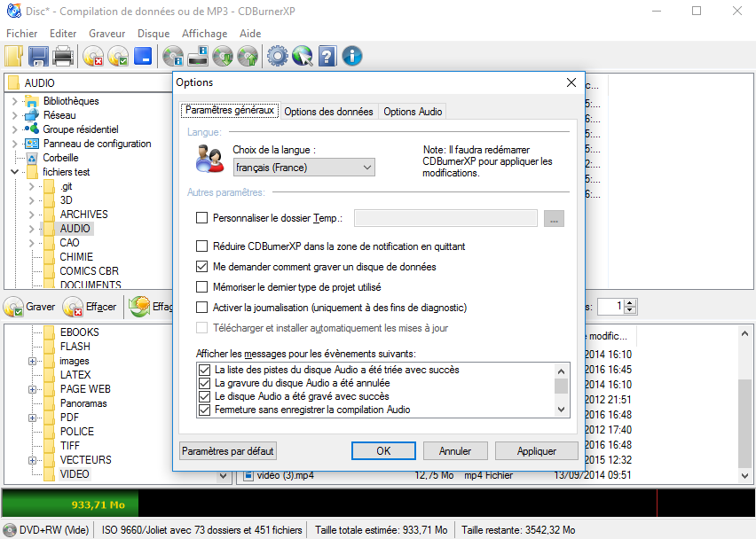Open the Fichier menu

[21, 33]
